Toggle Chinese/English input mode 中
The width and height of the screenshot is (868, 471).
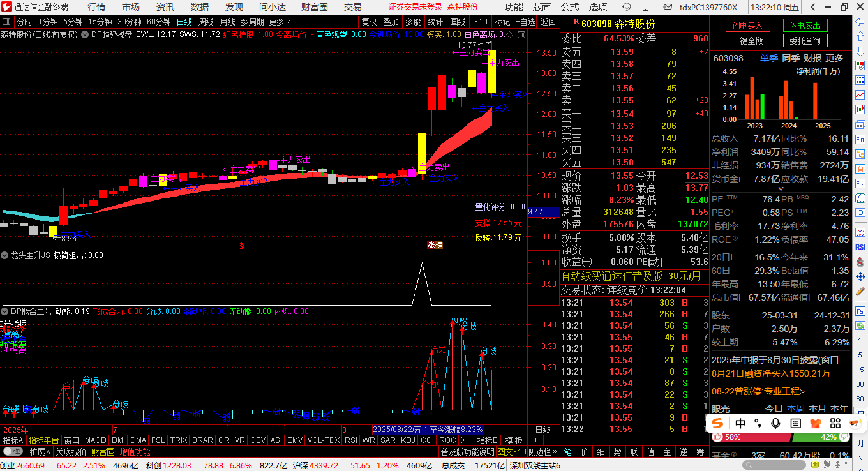point(740,423)
